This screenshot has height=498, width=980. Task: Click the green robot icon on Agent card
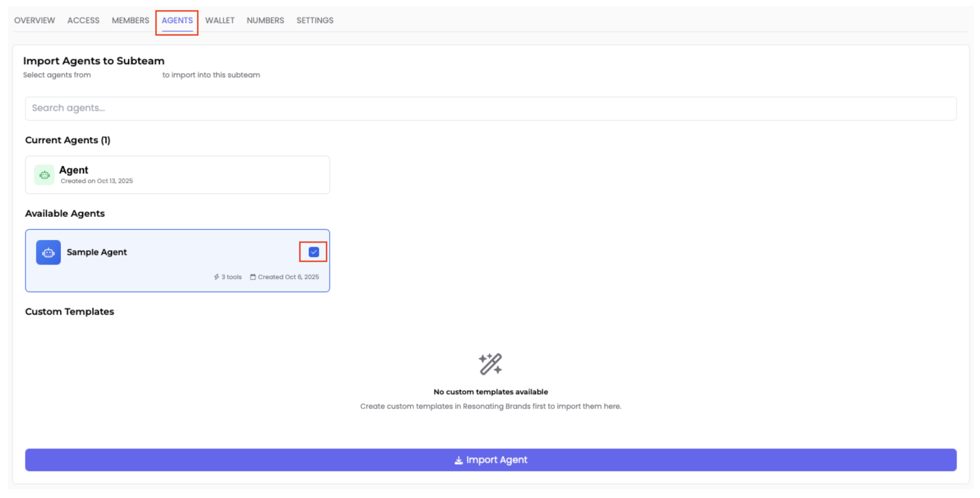click(44, 174)
